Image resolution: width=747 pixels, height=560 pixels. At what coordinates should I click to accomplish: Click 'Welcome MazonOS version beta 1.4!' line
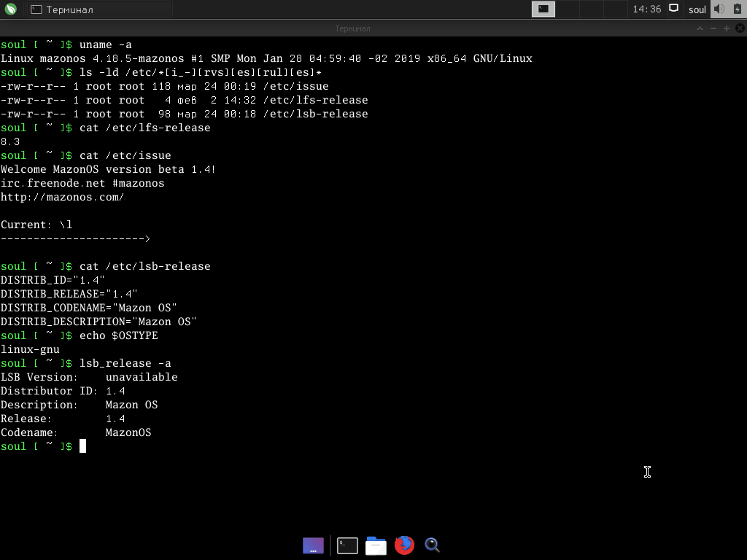108,169
